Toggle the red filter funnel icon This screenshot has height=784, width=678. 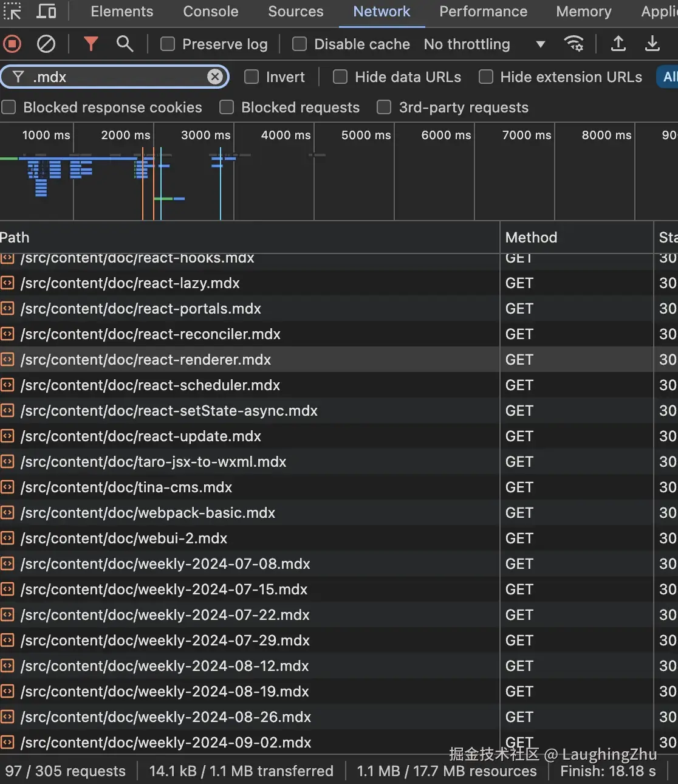[x=91, y=44]
